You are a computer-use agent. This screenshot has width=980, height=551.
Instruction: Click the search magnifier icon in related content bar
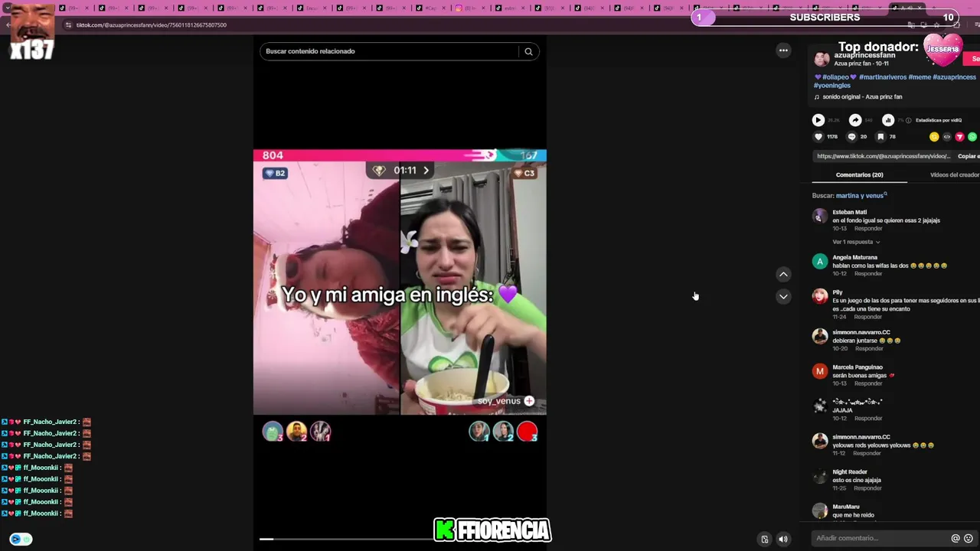coord(528,51)
